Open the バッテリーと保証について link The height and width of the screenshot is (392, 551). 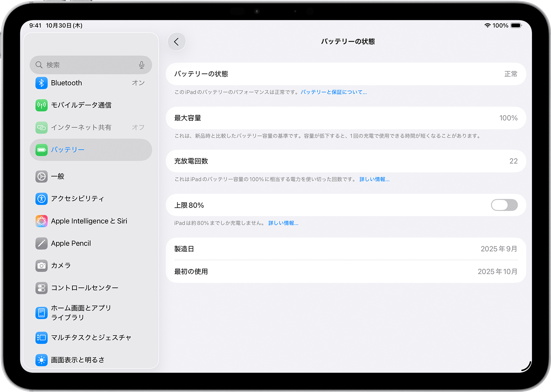333,92
